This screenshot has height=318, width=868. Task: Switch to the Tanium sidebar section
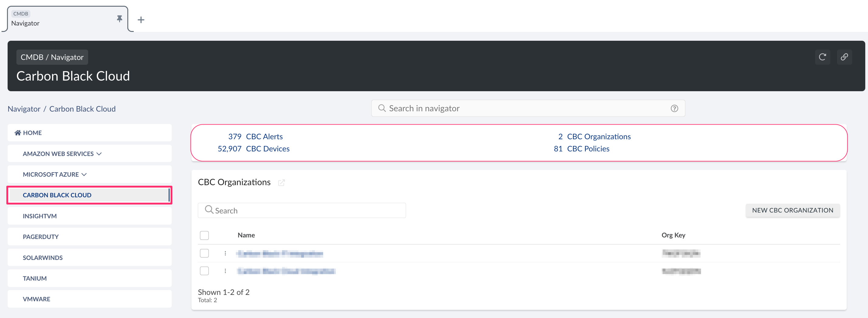(35, 278)
